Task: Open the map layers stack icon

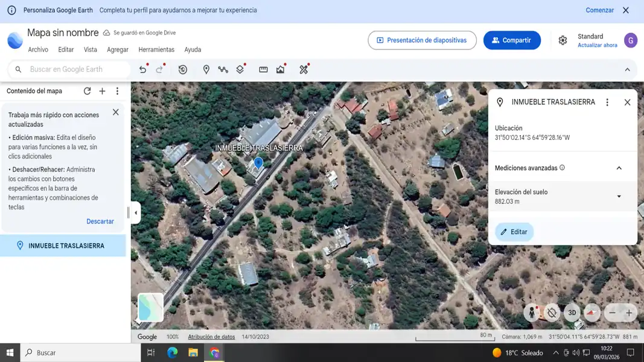Action: 240,70
